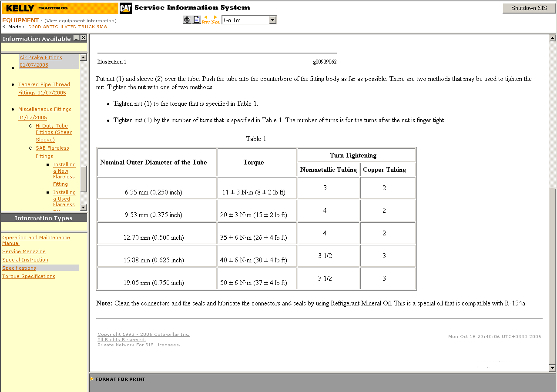Click the 9.53 mm (0.375 inch) table cell
The height and width of the screenshot is (392, 557).
coord(157,211)
